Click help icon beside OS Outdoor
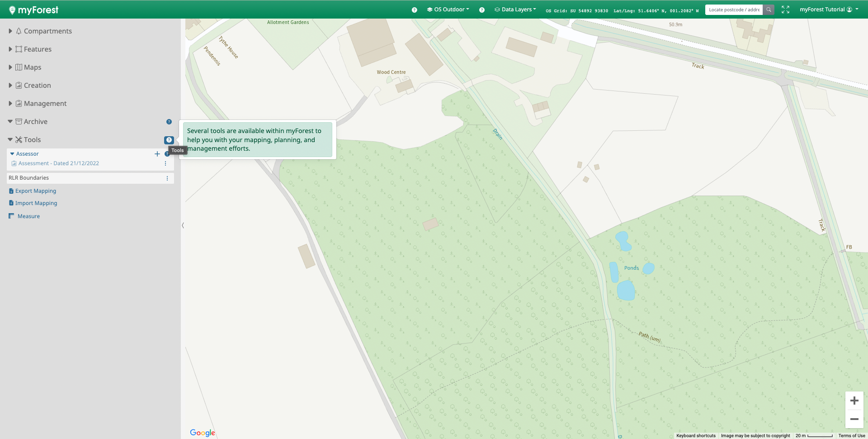This screenshot has height=439, width=868. coord(414,10)
